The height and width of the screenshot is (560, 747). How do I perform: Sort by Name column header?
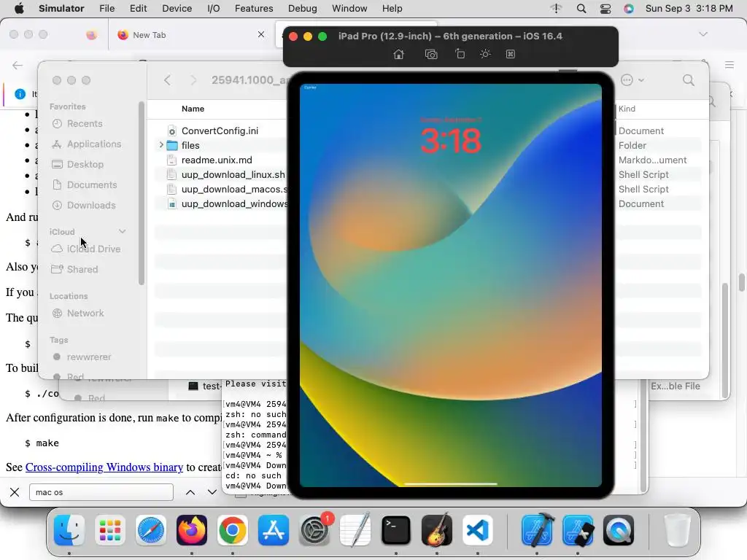point(193,109)
